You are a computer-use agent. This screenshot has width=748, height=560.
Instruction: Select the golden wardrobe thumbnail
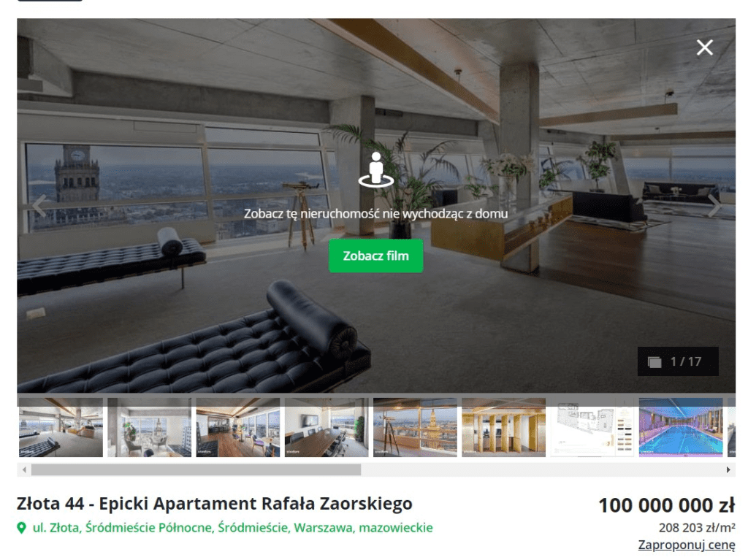tap(504, 427)
